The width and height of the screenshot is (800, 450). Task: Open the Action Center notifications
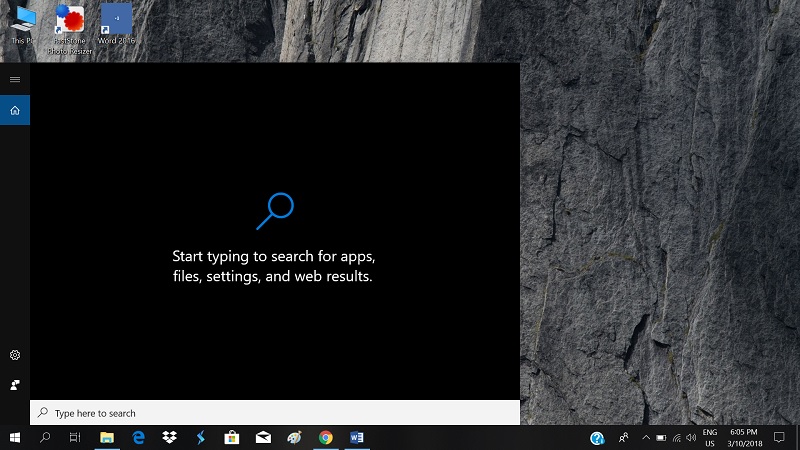click(779, 437)
